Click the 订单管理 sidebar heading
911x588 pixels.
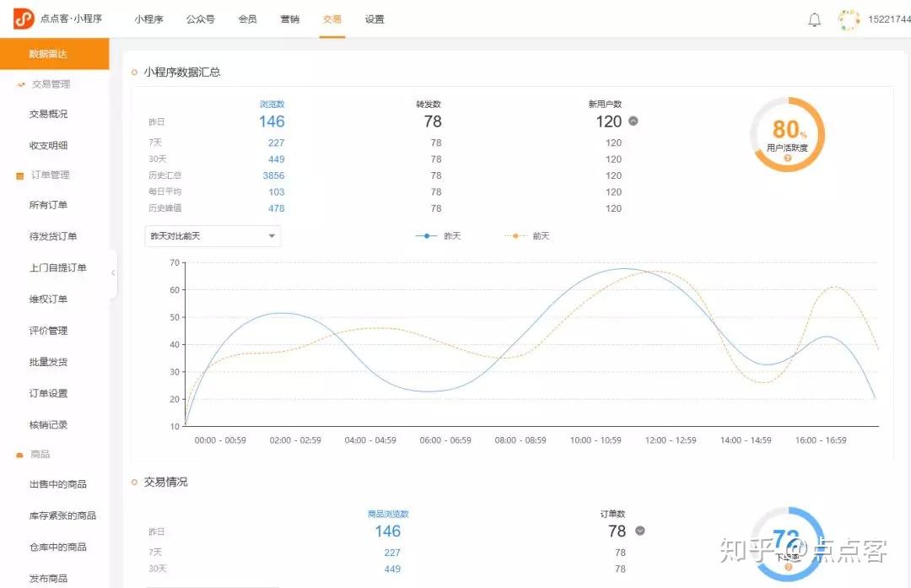[50, 175]
